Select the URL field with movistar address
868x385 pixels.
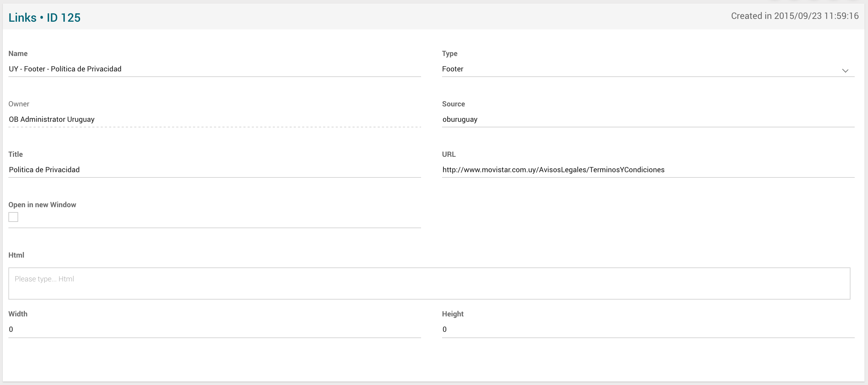(648, 170)
